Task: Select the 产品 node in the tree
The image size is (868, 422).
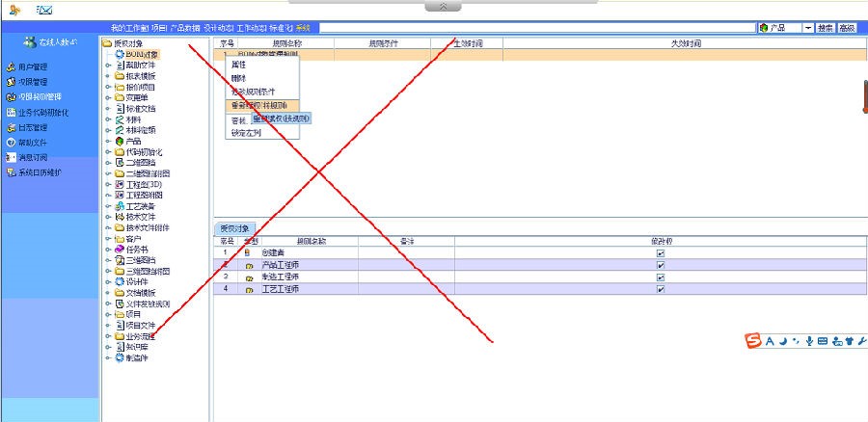Action: tap(133, 141)
